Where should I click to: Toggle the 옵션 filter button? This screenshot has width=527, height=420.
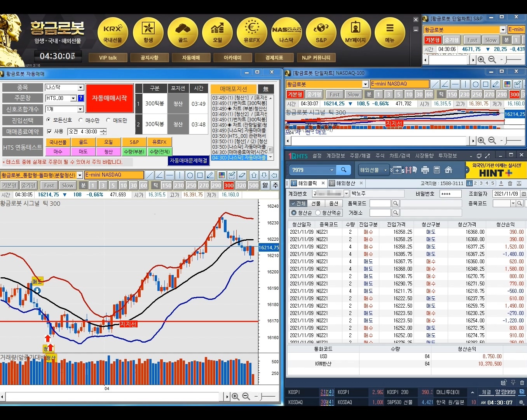(333, 203)
